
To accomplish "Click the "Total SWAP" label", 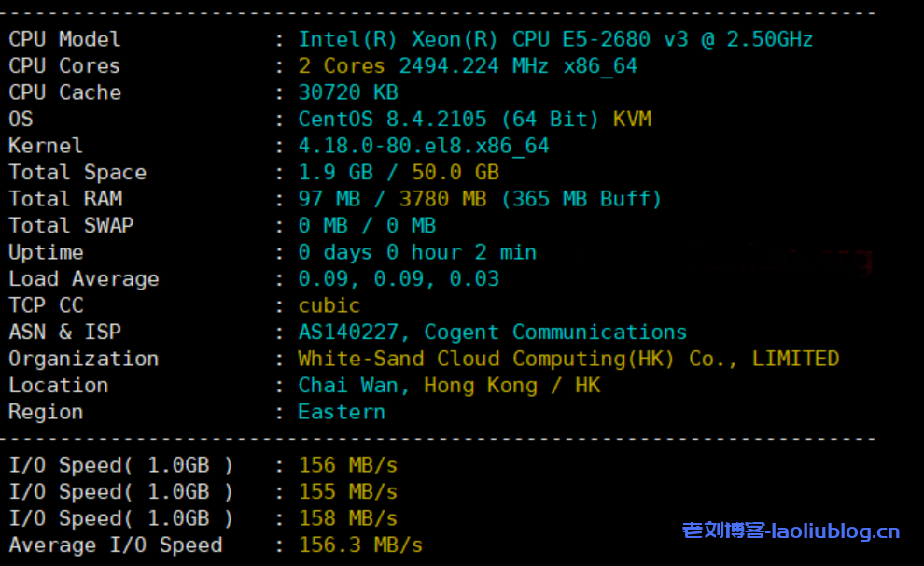I will 71,226.
